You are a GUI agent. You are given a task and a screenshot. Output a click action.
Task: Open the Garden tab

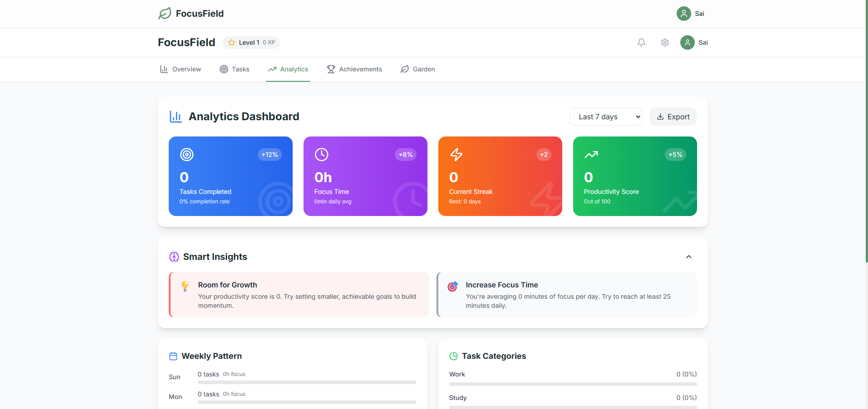coord(418,69)
